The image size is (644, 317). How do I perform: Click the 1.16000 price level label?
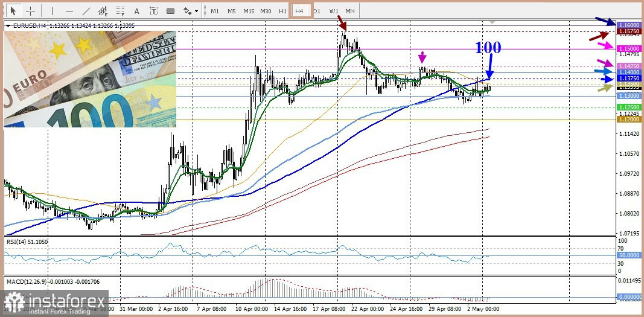pos(629,25)
